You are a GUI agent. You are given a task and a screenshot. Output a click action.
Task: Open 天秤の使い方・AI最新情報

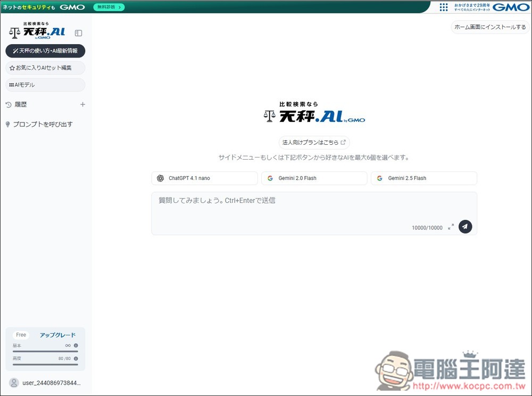click(45, 51)
